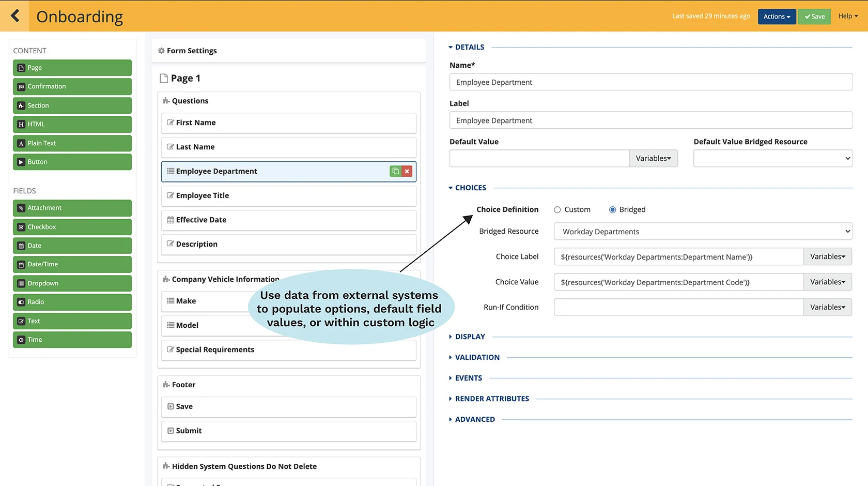Open Choice Value Variables dropdown

[827, 282]
